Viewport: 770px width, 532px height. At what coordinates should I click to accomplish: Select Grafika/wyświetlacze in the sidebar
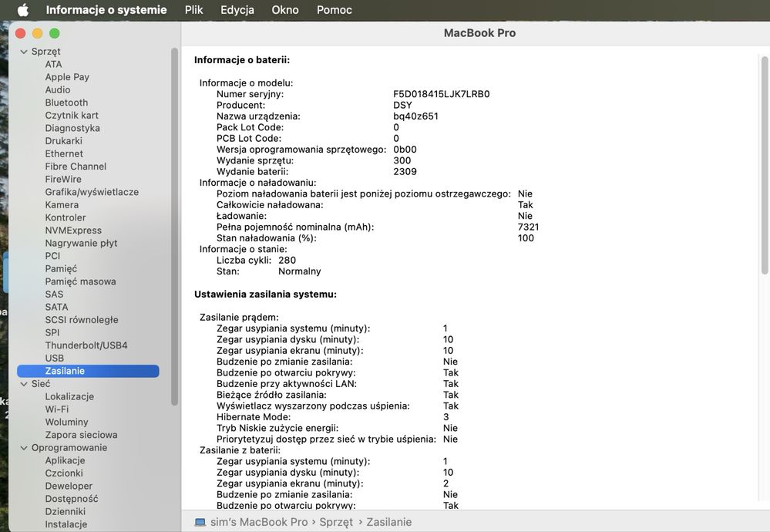pyautogui.click(x=92, y=192)
